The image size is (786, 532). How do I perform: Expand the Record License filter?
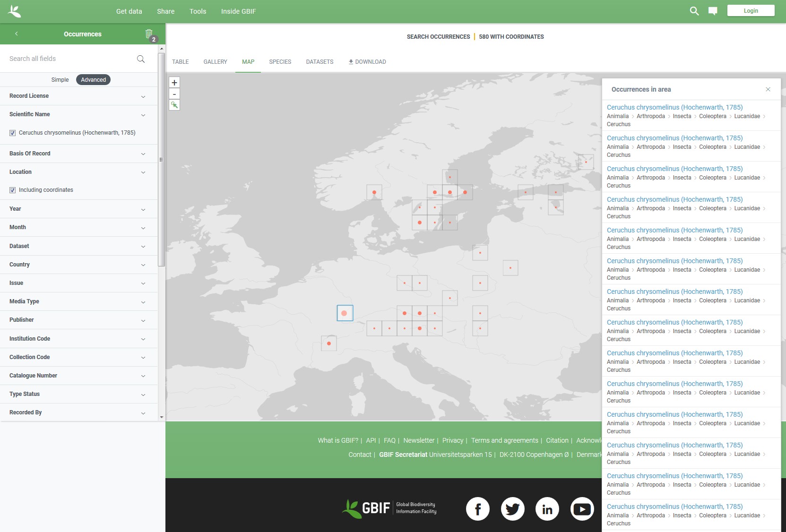(78, 96)
